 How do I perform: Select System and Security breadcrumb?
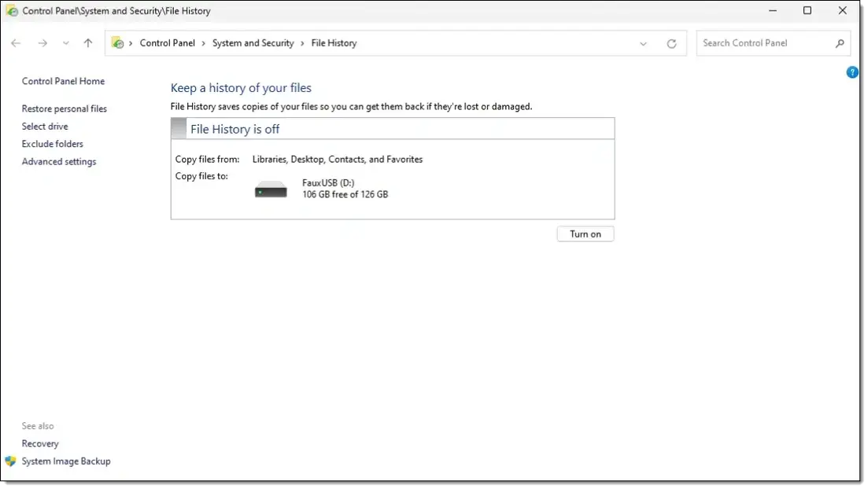click(x=253, y=43)
